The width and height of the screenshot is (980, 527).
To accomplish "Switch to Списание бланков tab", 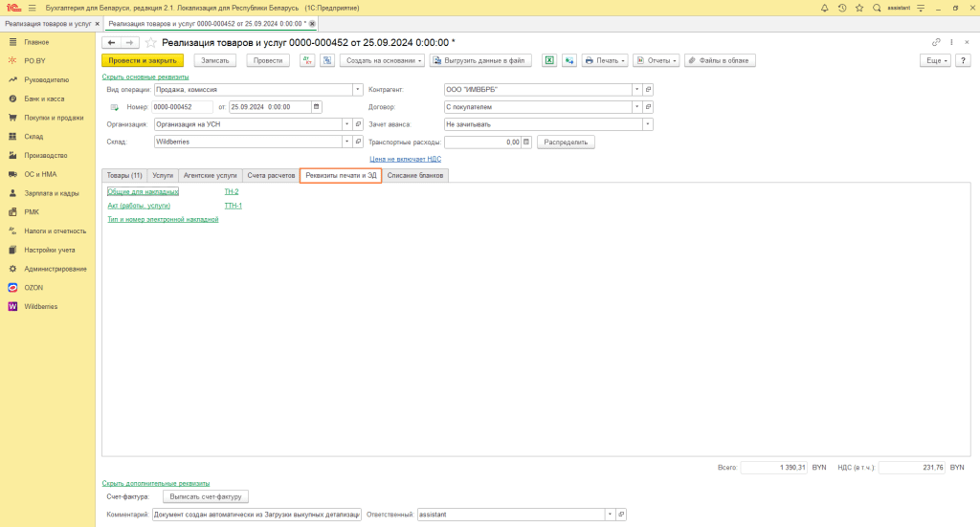I will pos(415,175).
